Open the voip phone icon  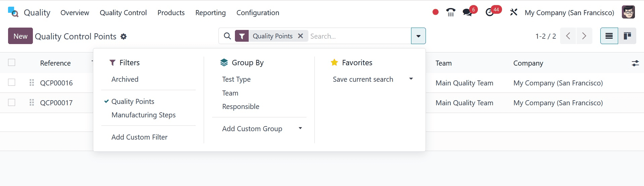[x=450, y=12]
